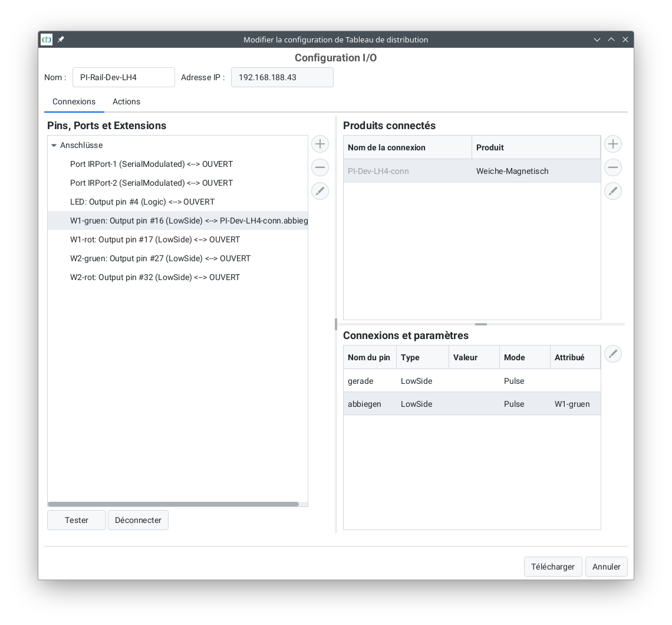Select W2-rot Output pin #32 entry
Image resolution: width=672 pixels, height=625 pixels.
155,277
